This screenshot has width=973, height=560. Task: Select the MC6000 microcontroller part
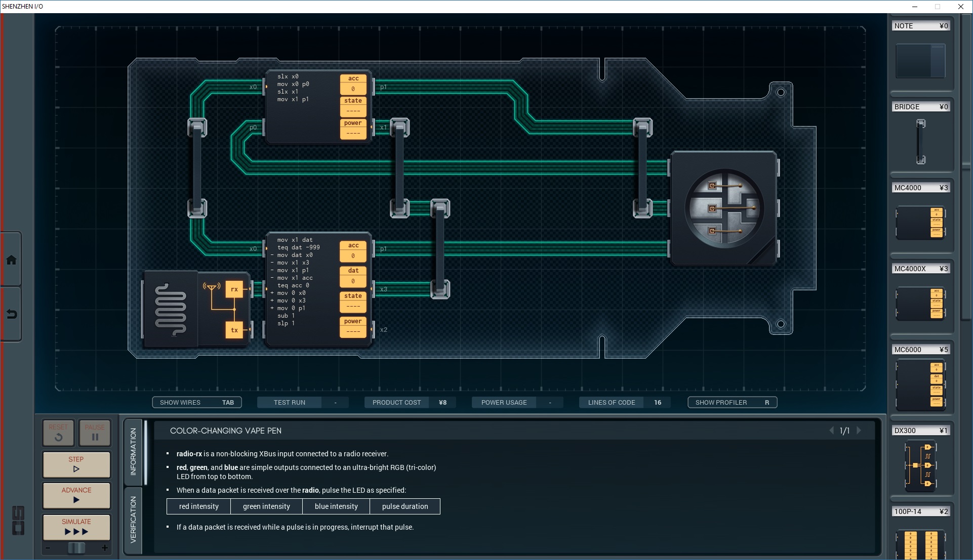920,384
